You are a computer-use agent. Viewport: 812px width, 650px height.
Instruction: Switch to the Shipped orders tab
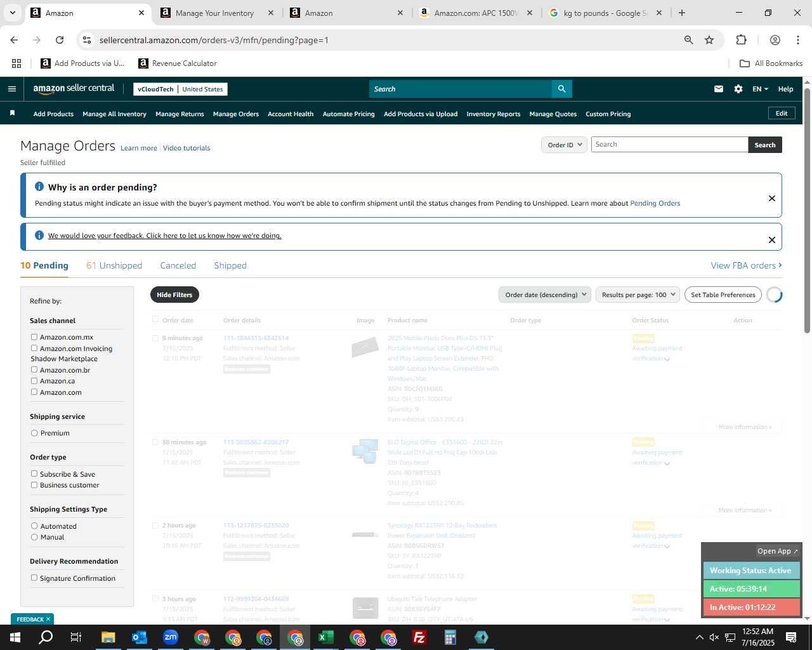pyautogui.click(x=230, y=265)
